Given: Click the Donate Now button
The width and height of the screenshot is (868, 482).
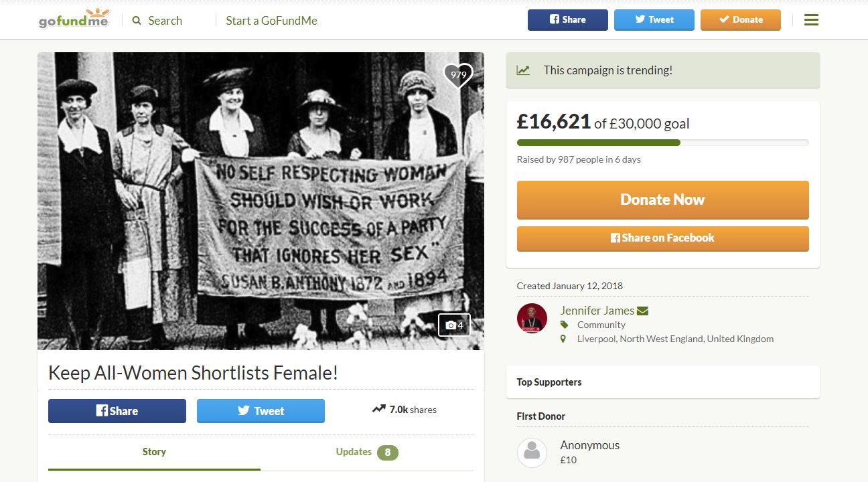Looking at the screenshot, I should point(662,199).
